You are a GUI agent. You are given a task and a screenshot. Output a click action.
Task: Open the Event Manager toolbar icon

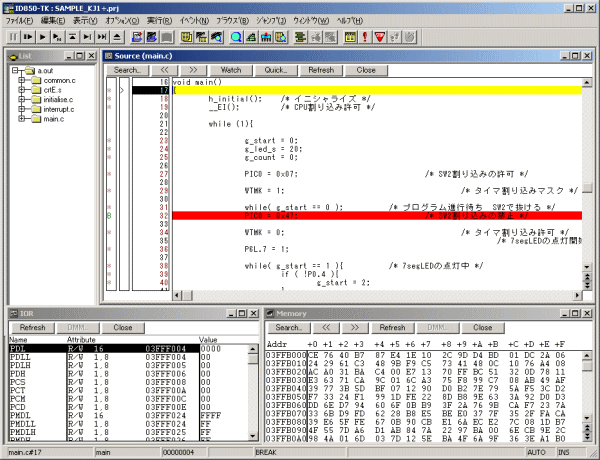click(350, 37)
